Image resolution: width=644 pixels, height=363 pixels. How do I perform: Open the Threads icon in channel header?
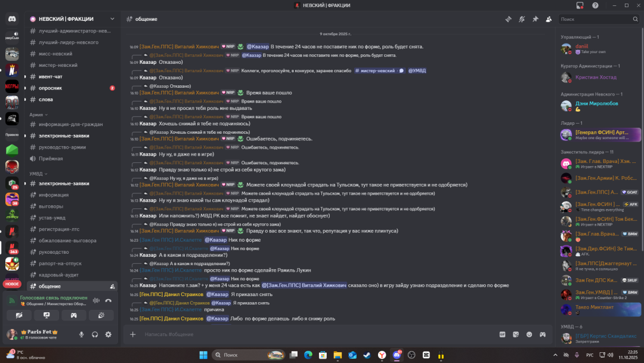click(x=509, y=19)
